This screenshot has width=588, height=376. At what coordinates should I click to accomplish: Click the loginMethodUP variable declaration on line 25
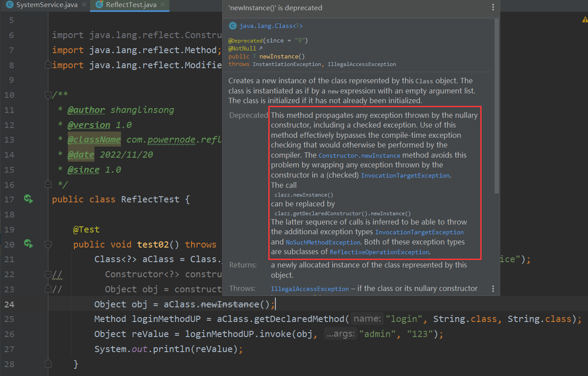(x=166, y=319)
